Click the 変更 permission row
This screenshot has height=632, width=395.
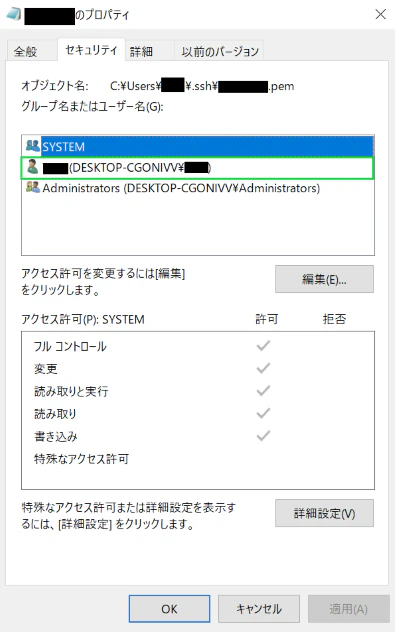(198, 369)
